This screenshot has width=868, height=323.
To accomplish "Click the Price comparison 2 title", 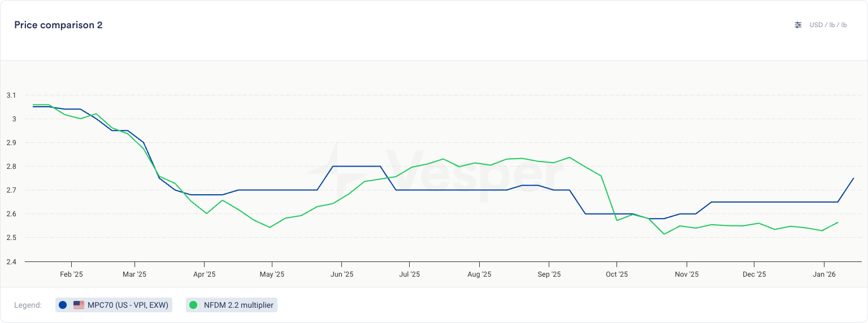I will 58,25.
